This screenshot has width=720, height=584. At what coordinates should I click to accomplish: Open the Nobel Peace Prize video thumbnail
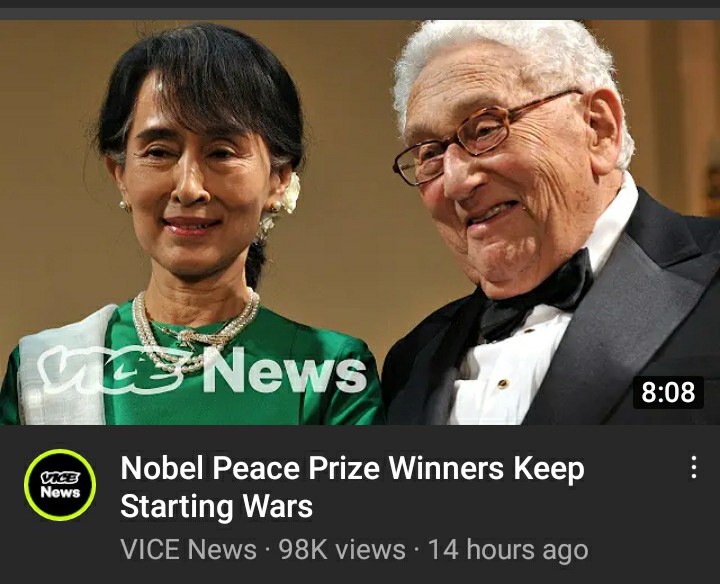(x=360, y=222)
